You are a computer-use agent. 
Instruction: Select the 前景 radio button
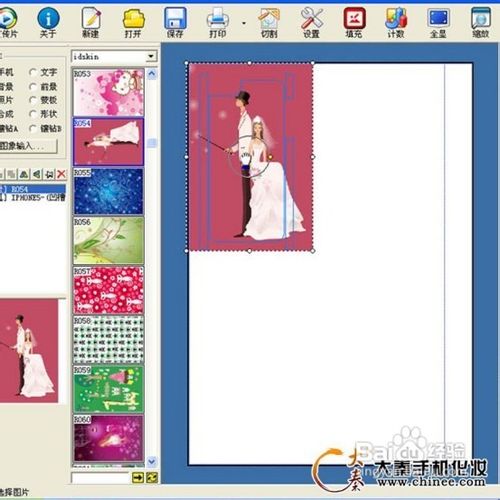coord(33,87)
